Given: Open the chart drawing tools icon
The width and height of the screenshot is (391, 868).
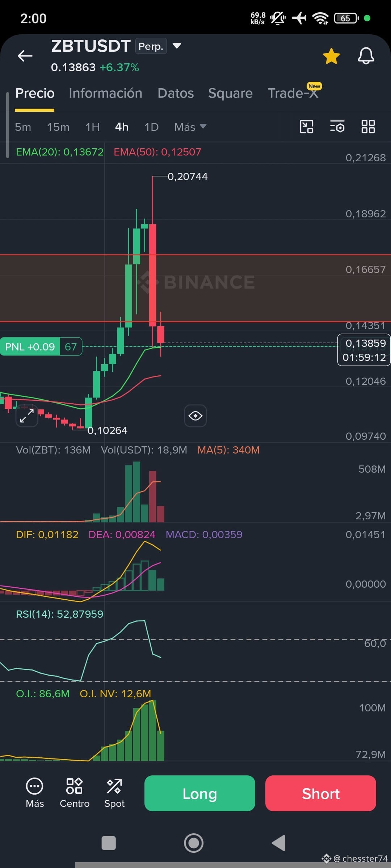Looking at the screenshot, I should click(x=307, y=127).
